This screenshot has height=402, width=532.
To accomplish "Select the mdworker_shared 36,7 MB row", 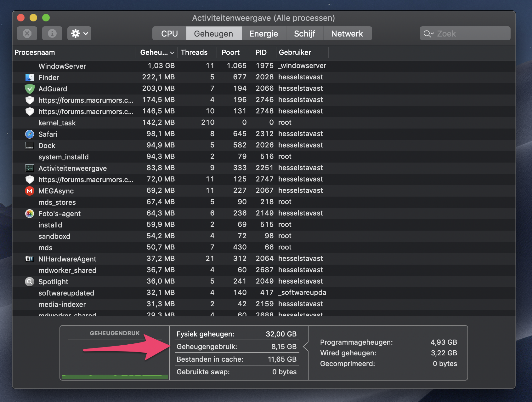I will (x=264, y=270).
